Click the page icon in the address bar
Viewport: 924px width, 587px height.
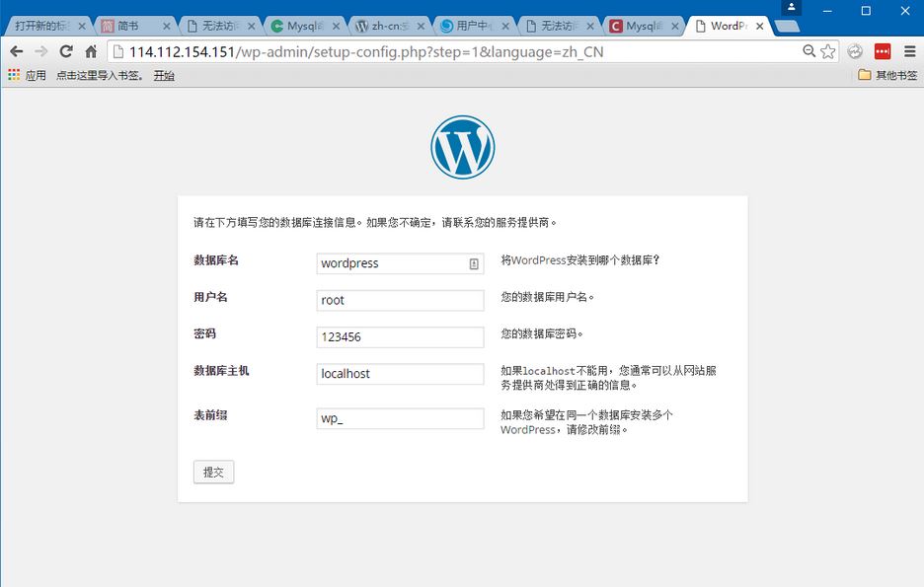[x=117, y=52]
